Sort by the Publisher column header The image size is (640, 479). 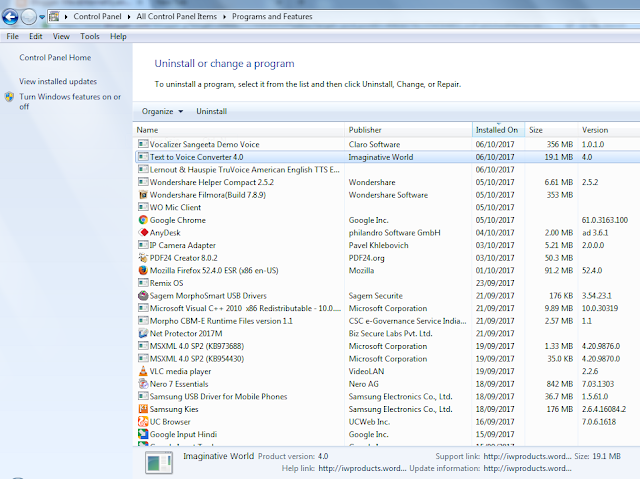pos(409,130)
